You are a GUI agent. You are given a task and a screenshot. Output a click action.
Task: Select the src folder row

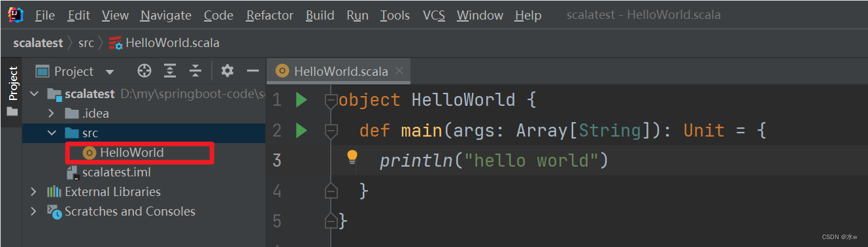(x=144, y=133)
